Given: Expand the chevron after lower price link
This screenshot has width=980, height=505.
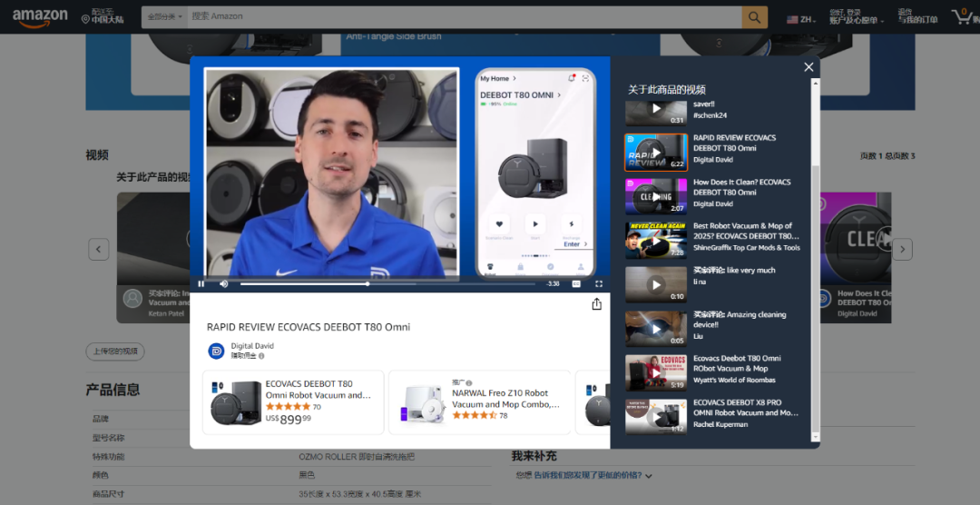Looking at the screenshot, I should [648, 476].
